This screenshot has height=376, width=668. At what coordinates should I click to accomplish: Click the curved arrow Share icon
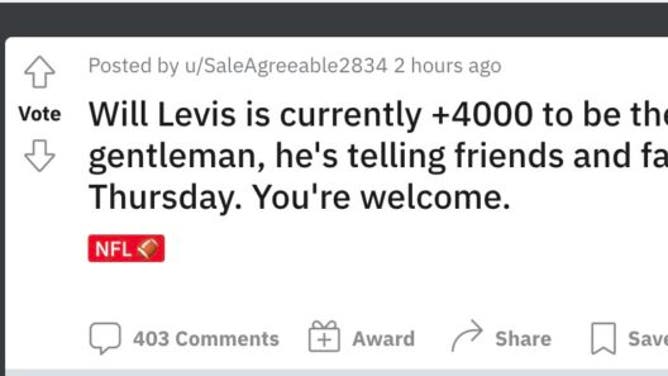(x=467, y=336)
